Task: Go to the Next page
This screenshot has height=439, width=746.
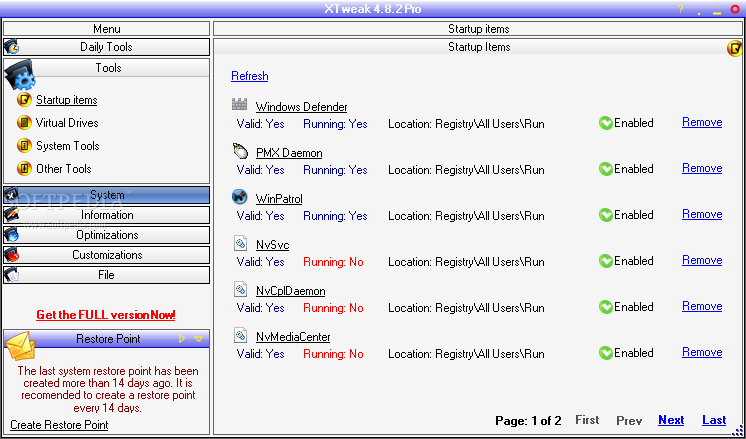Action: pyautogui.click(x=671, y=420)
